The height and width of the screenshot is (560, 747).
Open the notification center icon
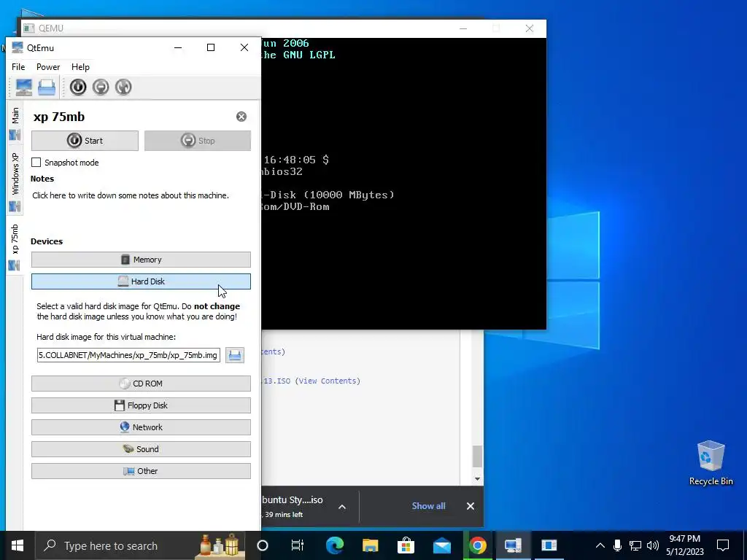pyautogui.click(x=723, y=545)
